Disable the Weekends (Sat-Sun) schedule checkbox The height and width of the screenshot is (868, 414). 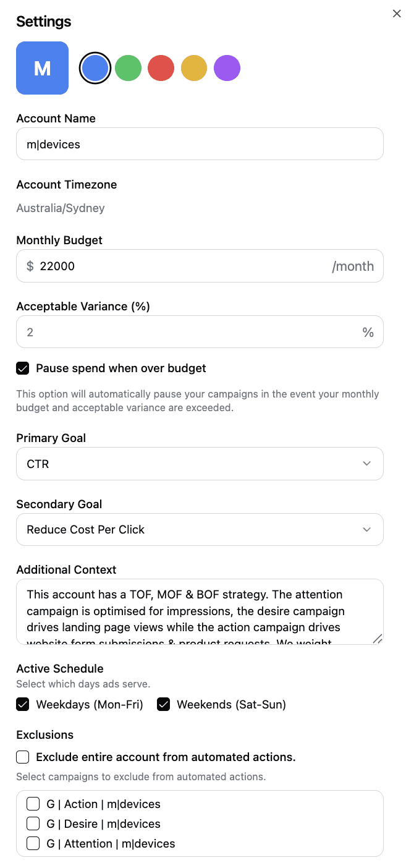[164, 704]
